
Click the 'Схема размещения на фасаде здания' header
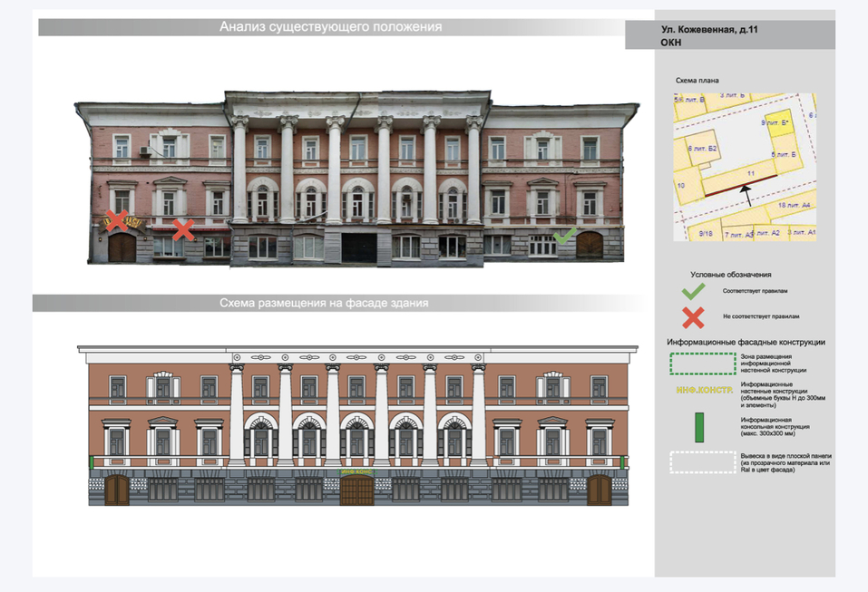point(324,304)
